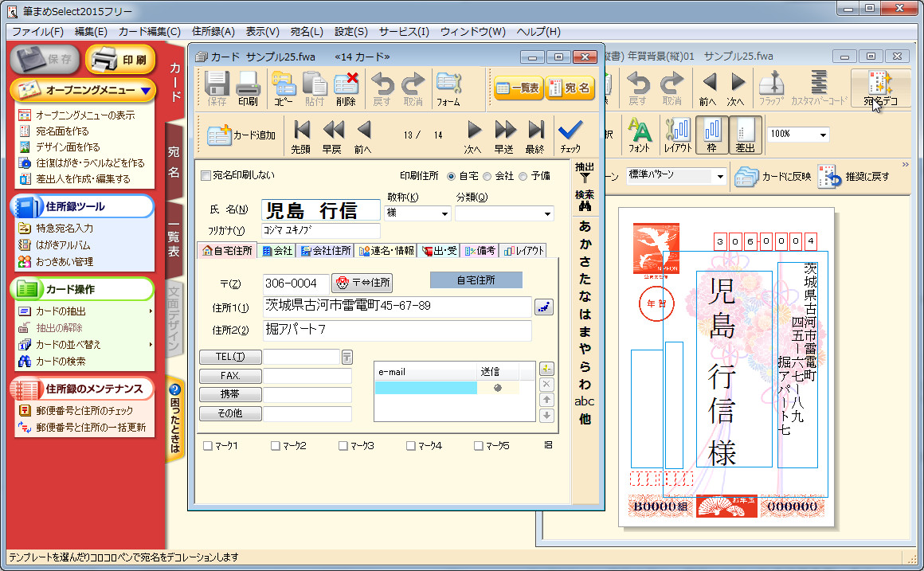Toggle the 枠 frame button
This screenshot has width=924, height=571.
[x=712, y=135]
